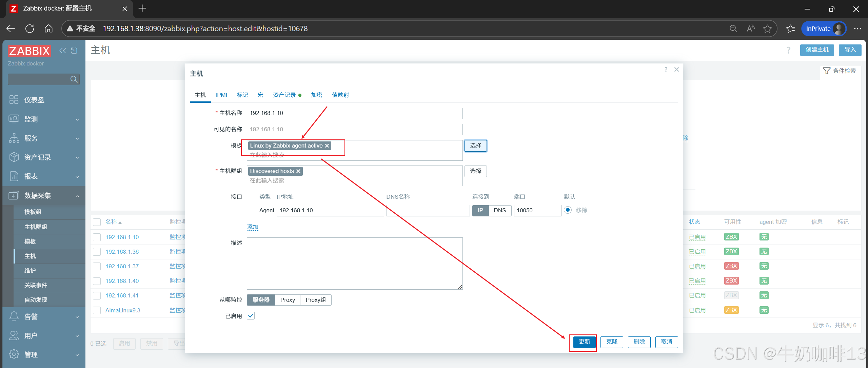Viewport: 868px width, 368px height.
Task: Click the 添加 add interface link
Action: [x=253, y=227]
